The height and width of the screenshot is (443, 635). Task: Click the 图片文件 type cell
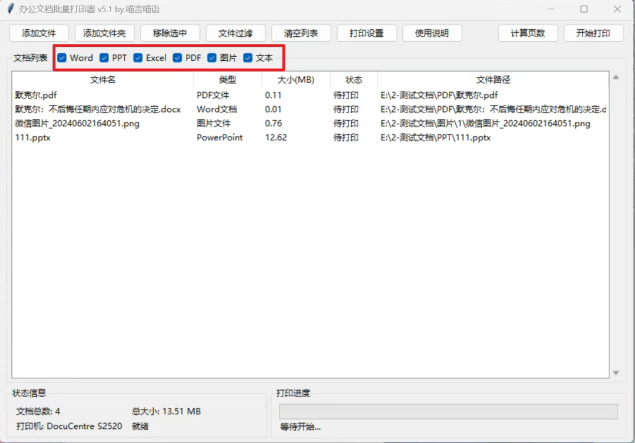(x=213, y=124)
